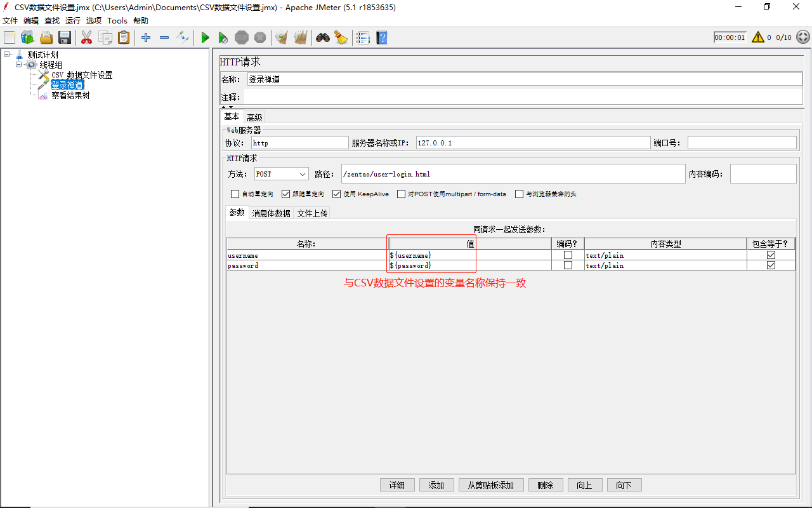Open the 查找 menu

52,20
